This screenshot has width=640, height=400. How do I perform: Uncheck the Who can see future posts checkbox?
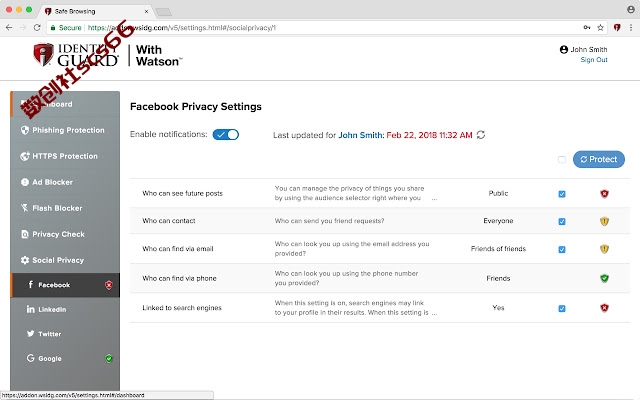pyautogui.click(x=562, y=194)
